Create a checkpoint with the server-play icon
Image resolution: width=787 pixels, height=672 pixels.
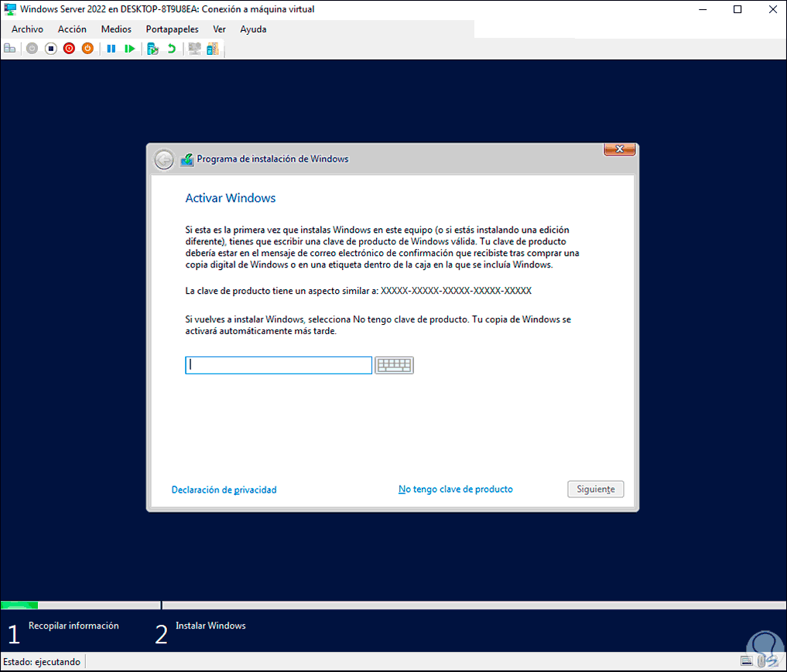(153, 49)
